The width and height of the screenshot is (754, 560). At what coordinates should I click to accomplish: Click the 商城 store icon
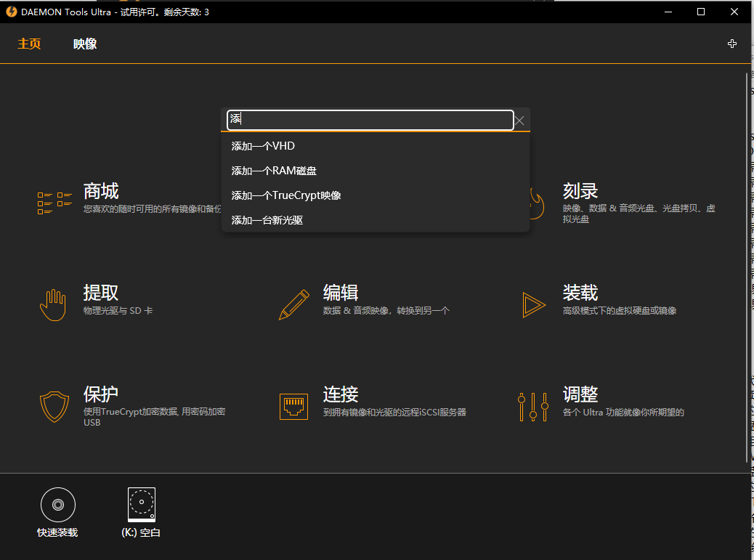click(x=54, y=202)
